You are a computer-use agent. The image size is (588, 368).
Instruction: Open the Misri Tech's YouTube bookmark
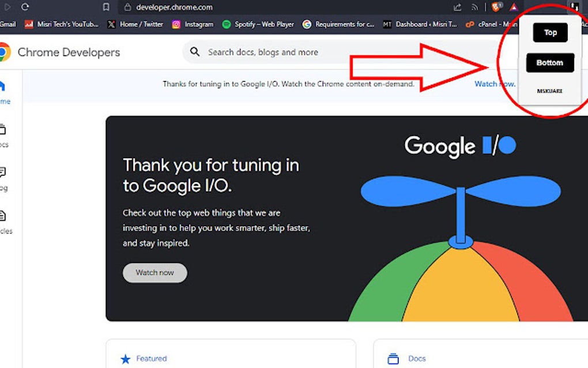62,24
